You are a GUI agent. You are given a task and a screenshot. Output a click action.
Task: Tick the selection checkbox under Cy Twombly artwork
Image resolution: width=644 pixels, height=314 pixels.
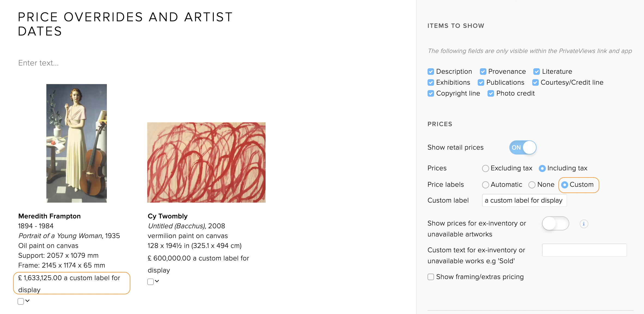point(151,282)
